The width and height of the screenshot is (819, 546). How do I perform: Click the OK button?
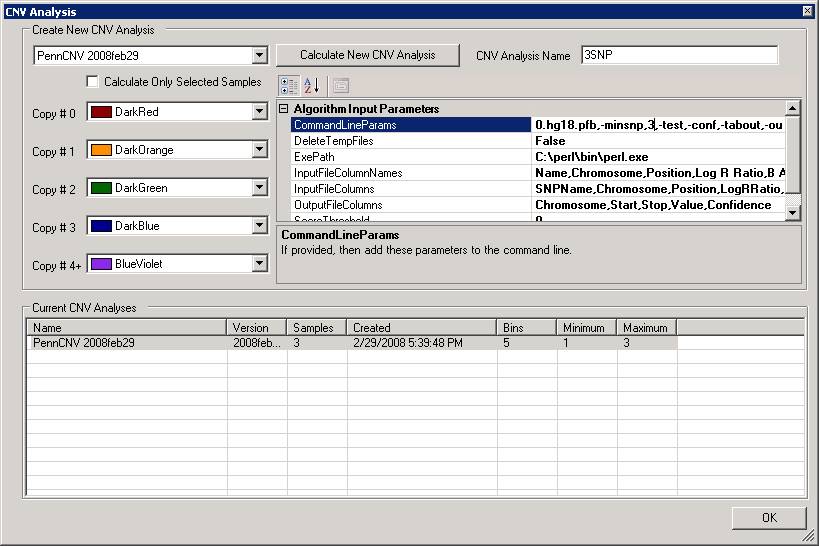(769, 518)
